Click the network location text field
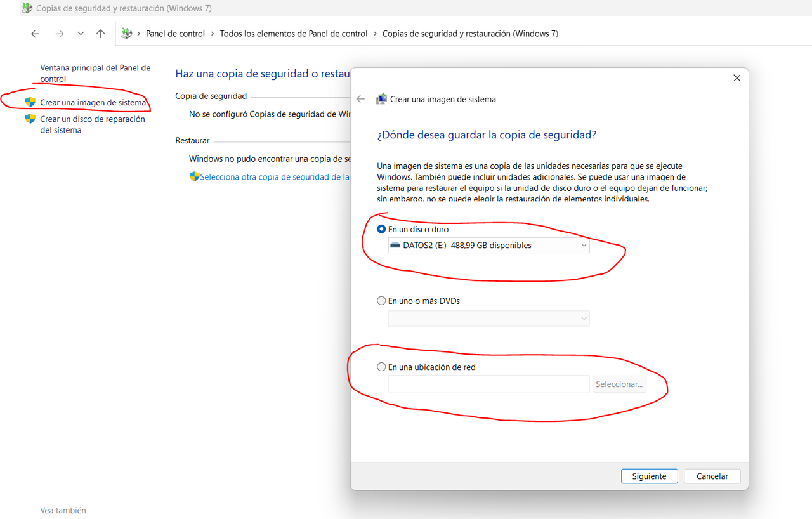Viewport: 812px width, 519px height. [x=488, y=384]
